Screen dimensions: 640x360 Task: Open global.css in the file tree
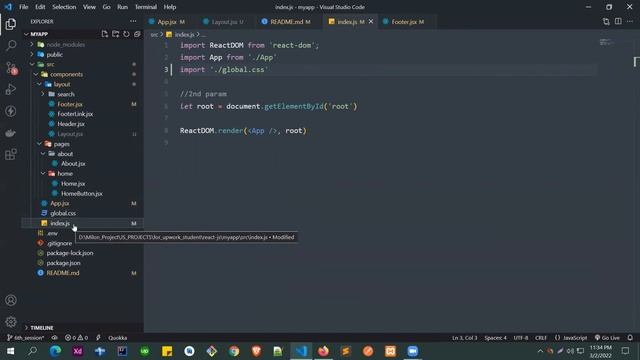(x=63, y=213)
